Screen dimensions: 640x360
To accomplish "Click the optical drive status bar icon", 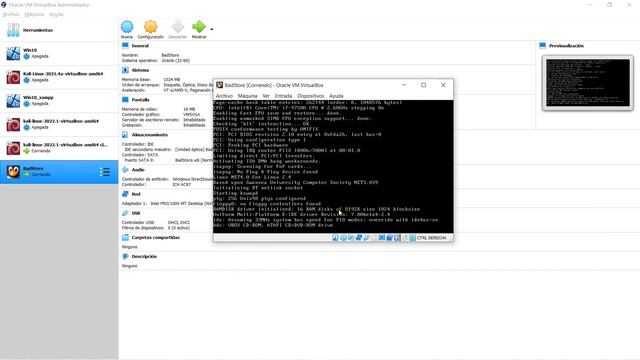I will pos(343,238).
